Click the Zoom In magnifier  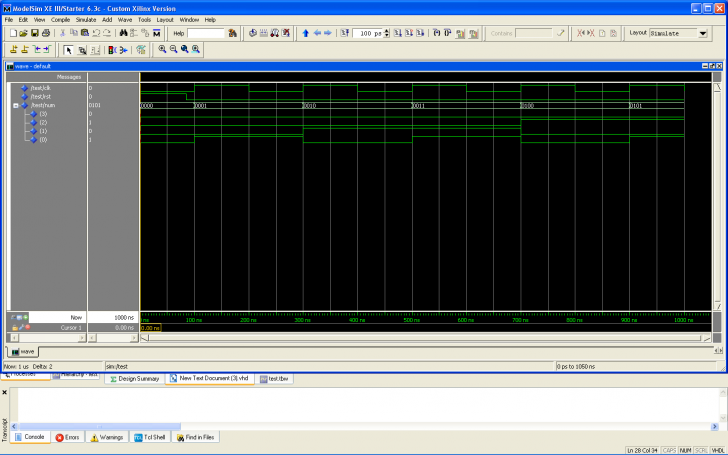pos(162,49)
